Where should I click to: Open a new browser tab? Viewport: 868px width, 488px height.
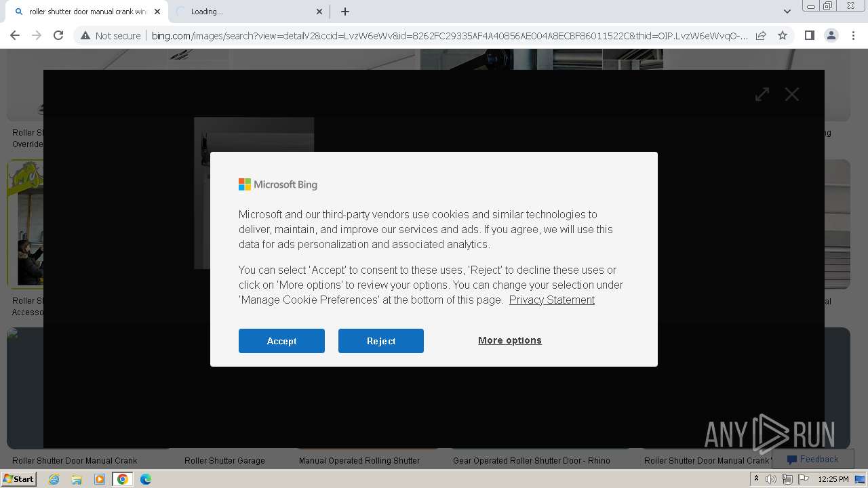click(344, 12)
